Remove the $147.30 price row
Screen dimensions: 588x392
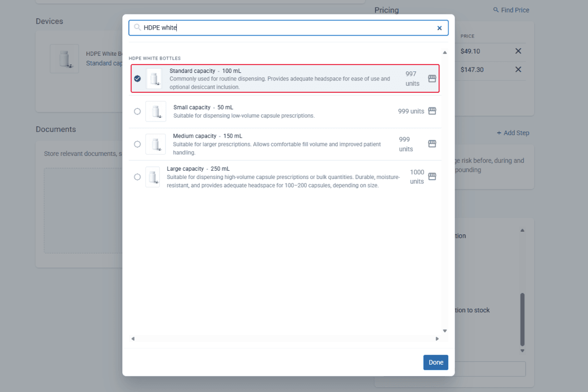[518, 69]
